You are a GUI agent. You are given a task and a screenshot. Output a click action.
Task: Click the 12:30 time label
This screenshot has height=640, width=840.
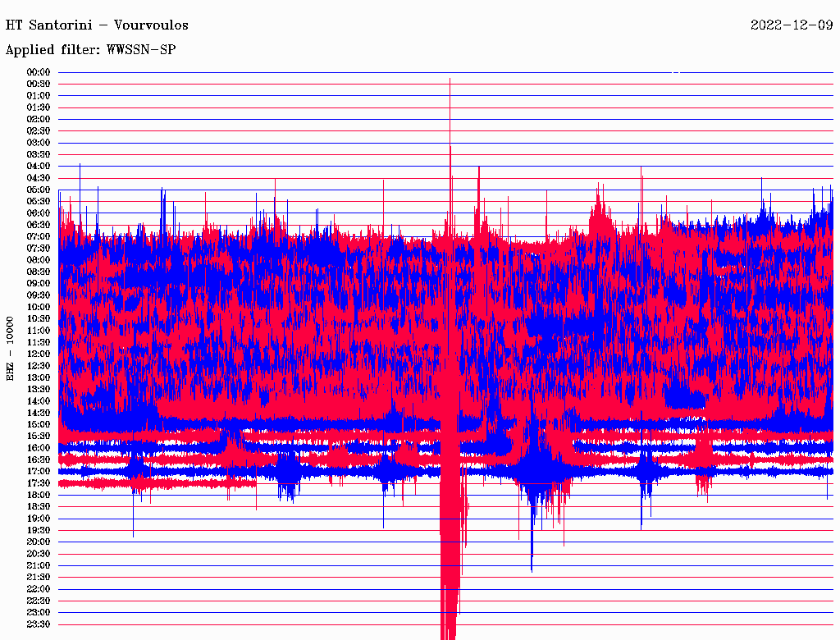39,366
